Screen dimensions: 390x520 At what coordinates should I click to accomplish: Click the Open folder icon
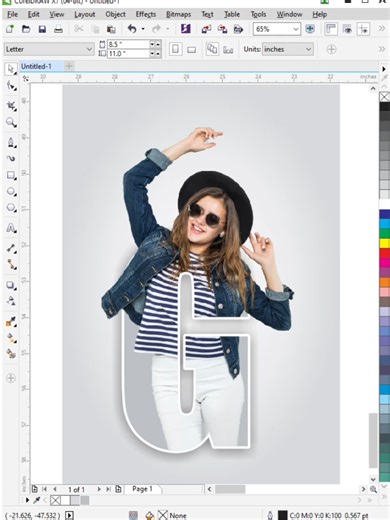click(x=26, y=29)
